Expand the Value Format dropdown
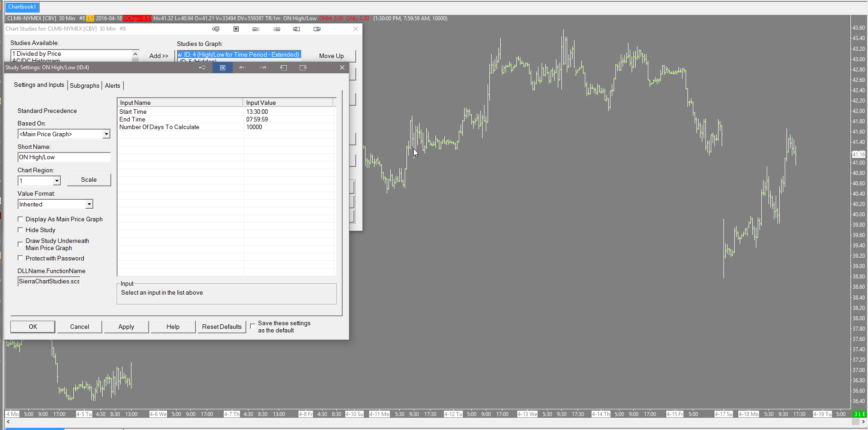The image size is (868, 430). pos(89,204)
